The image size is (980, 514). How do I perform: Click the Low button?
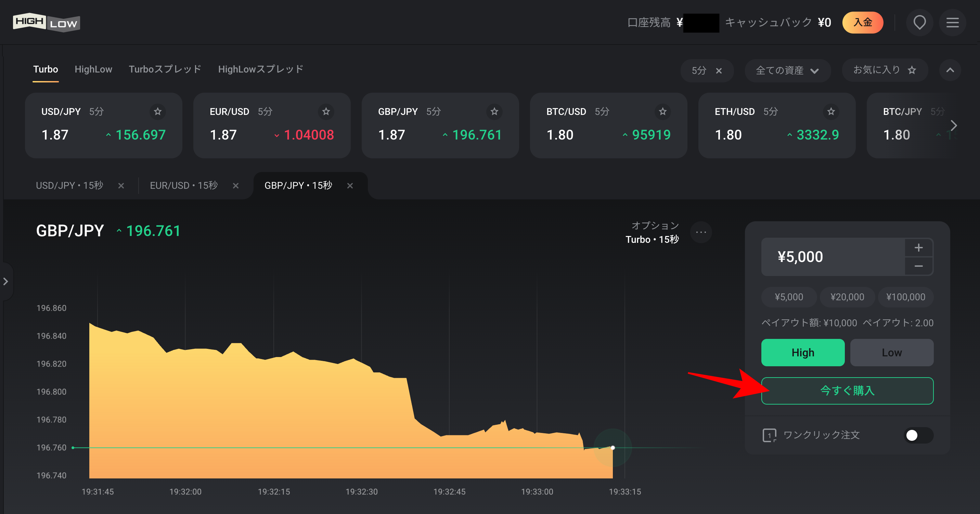[891, 353]
